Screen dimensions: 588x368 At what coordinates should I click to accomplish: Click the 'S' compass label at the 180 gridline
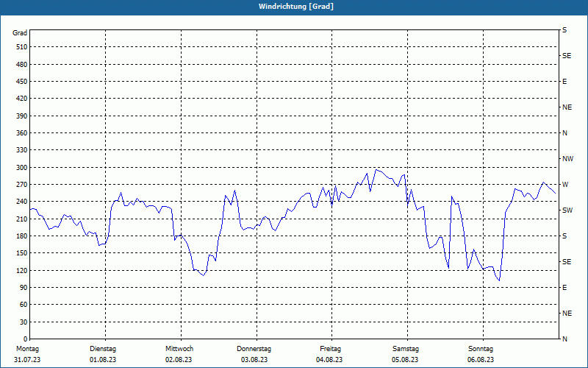click(x=564, y=236)
